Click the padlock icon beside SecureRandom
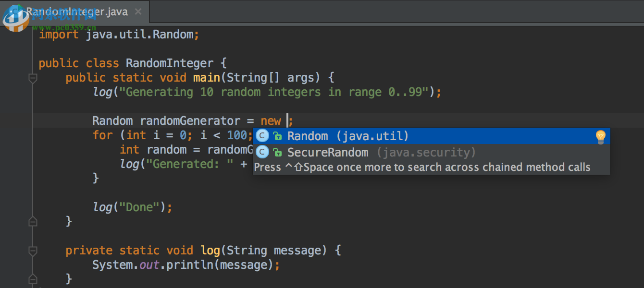 click(278, 152)
